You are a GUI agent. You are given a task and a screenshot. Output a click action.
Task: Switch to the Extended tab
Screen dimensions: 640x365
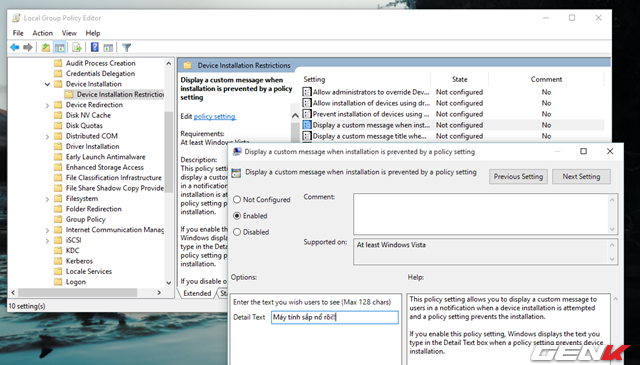[197, 293]
